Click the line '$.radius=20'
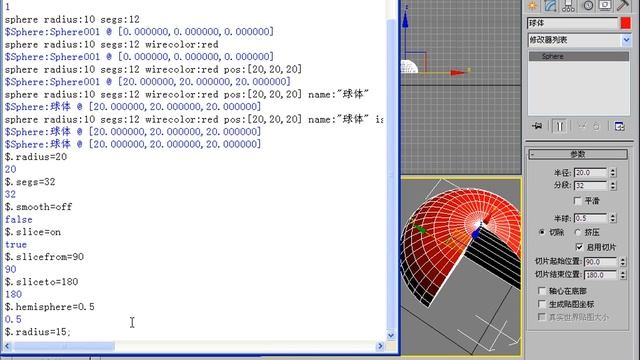The width and height of the screenshot is (640, 360). [x=36, y=157]
